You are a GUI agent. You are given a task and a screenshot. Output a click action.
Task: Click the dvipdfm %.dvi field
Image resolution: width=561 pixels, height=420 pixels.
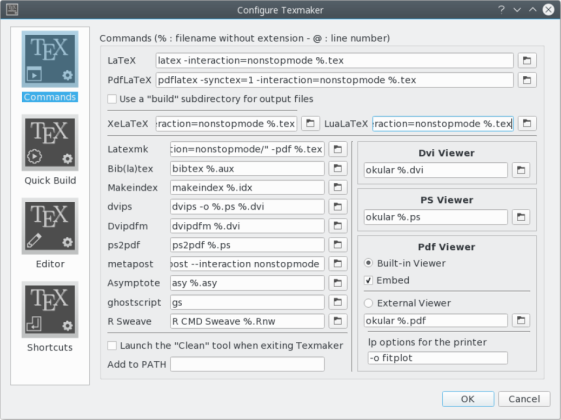click(247, 225)
